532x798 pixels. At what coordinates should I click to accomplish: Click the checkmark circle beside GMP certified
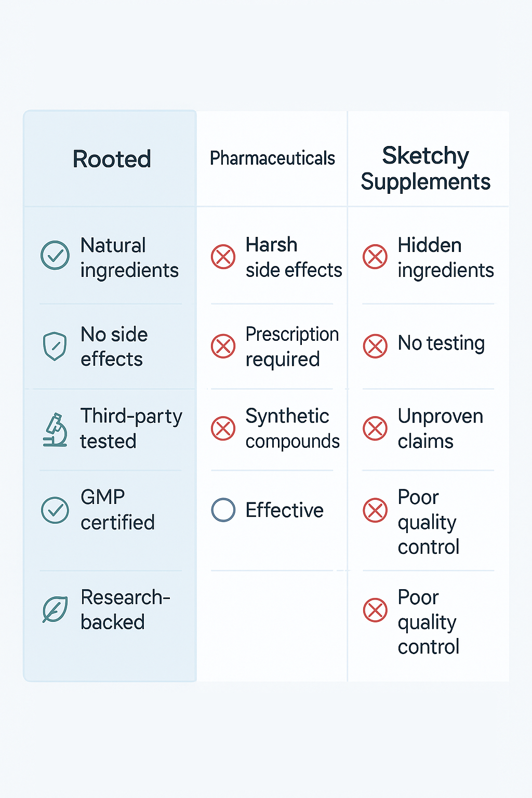[55, 510]
